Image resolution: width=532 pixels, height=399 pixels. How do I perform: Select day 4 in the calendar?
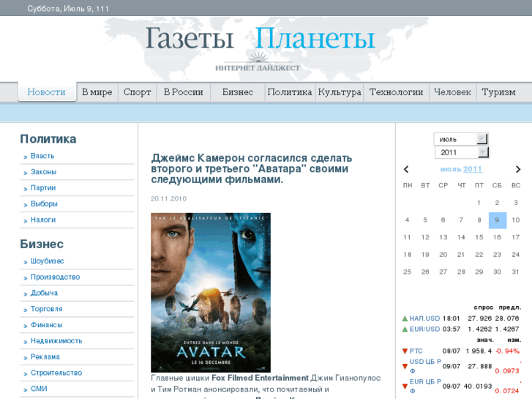click(x=407, y=220)
